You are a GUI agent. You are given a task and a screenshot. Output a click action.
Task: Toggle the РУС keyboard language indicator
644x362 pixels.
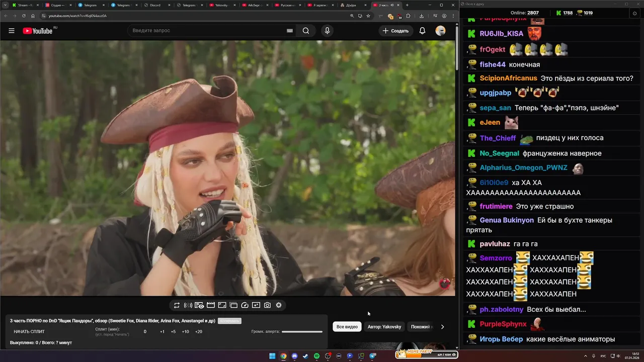tap(603, 356)
